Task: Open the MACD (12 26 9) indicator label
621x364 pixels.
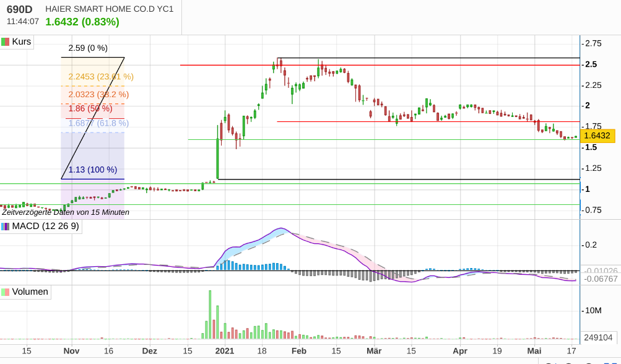Action: point(45,227)
